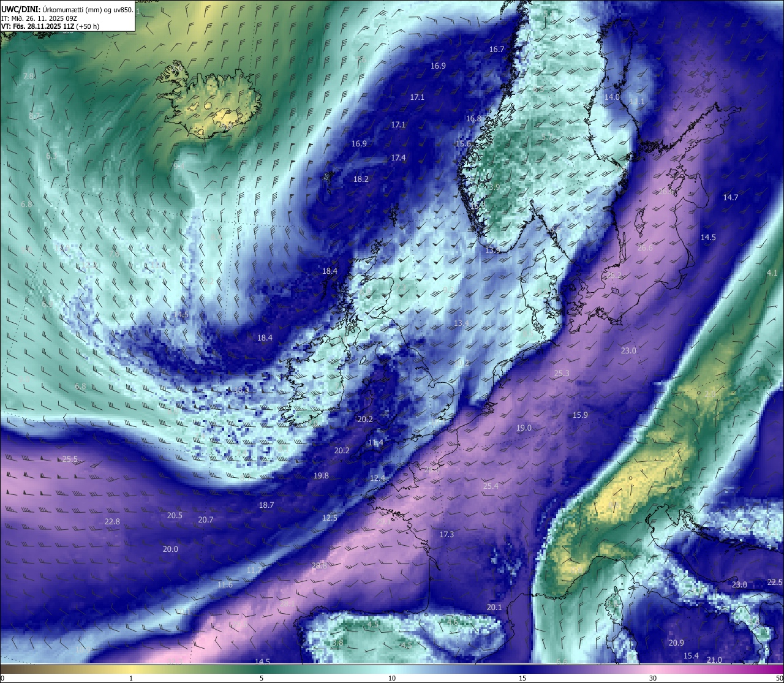Click the 30 tick on the color scale
The image size is (784, 683).
click(653, 678)
